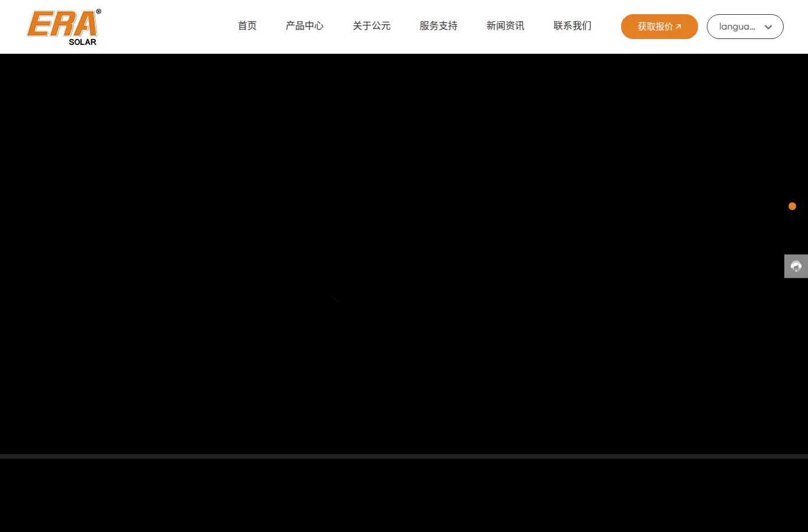
Task: Open the 首页 menu item
Action: click(x=247, y=26)
